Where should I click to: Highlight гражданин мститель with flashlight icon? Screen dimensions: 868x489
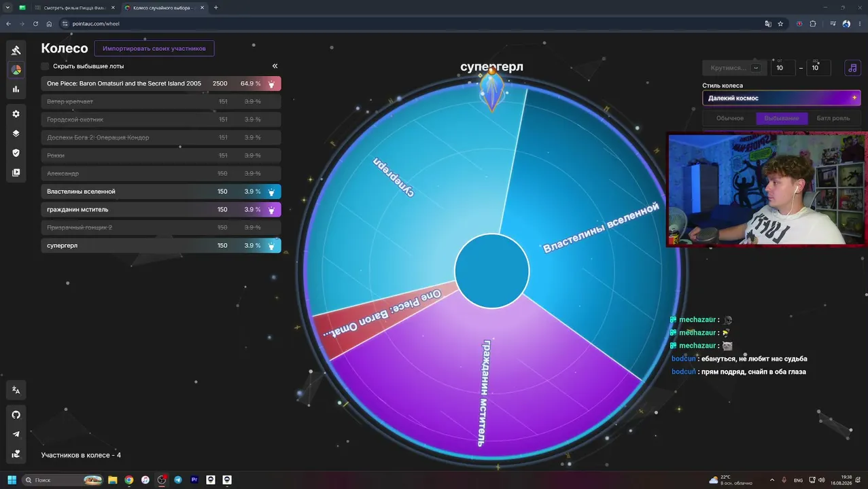click(271, 210)
